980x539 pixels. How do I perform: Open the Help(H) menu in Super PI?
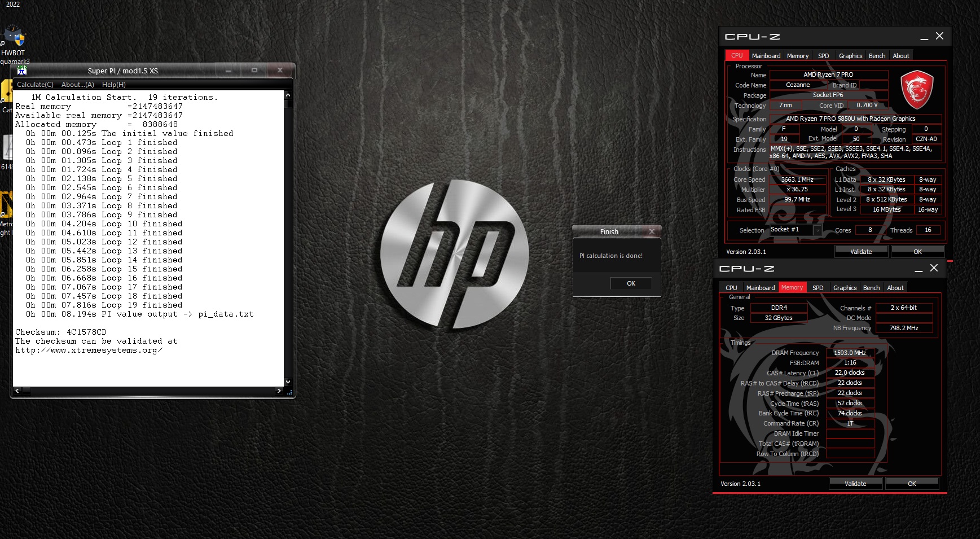(x=114, y=85)
